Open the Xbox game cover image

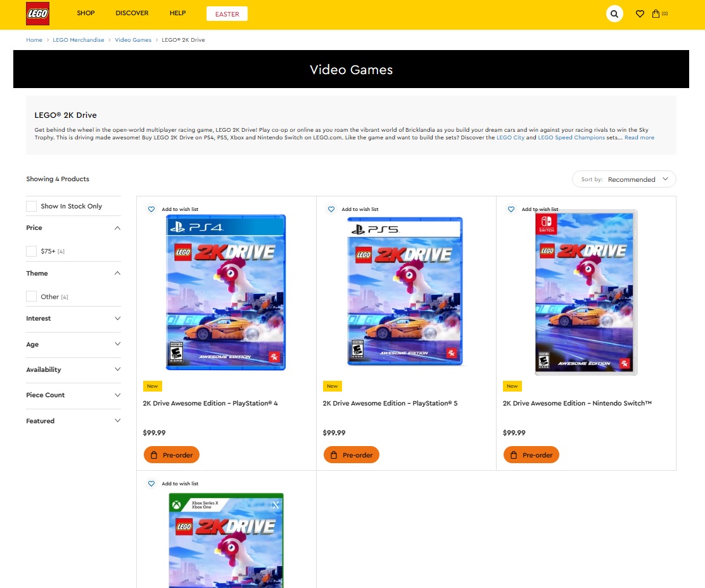coord(226,540)
